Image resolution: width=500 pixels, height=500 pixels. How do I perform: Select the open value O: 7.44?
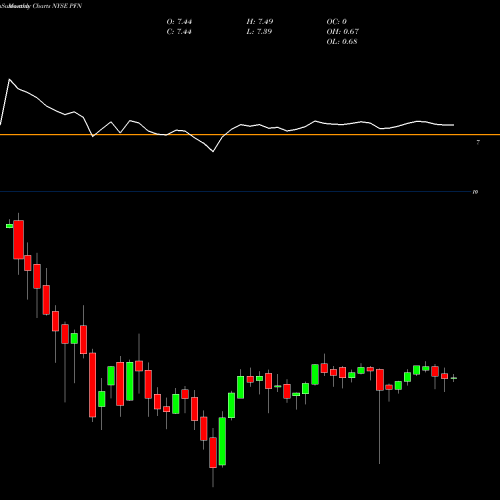click(x=179, y=22)
